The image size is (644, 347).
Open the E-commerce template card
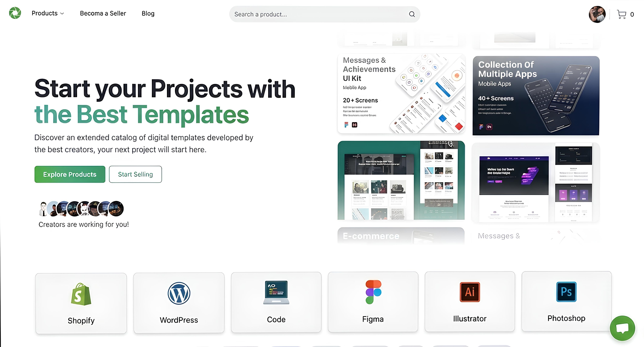[401, 236]
